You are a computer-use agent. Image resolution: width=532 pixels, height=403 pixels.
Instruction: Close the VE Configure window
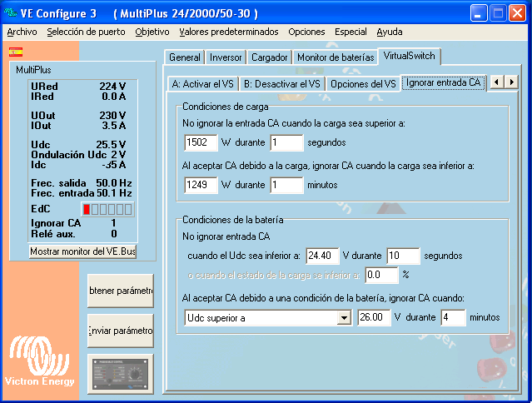coord(517,13)
